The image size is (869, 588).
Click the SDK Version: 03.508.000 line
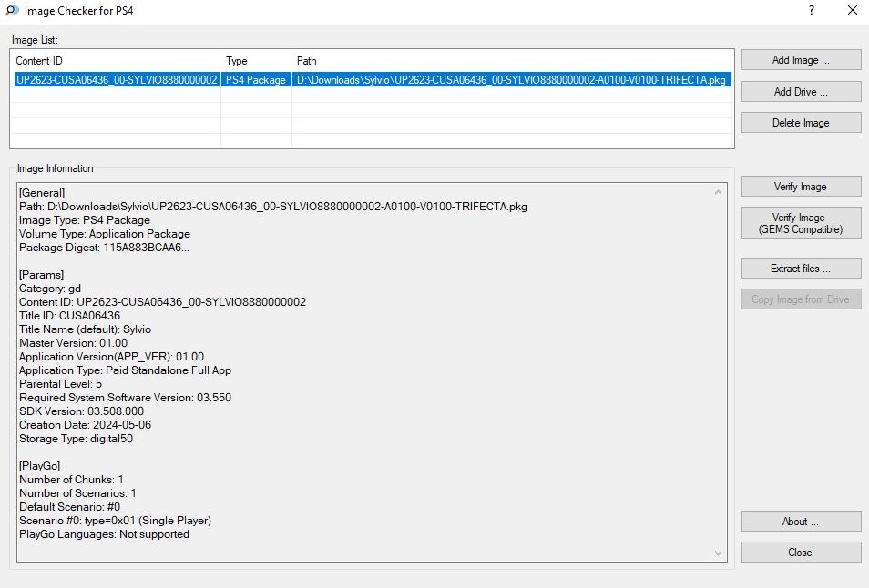pyautogui.click(x=81, y=411)
